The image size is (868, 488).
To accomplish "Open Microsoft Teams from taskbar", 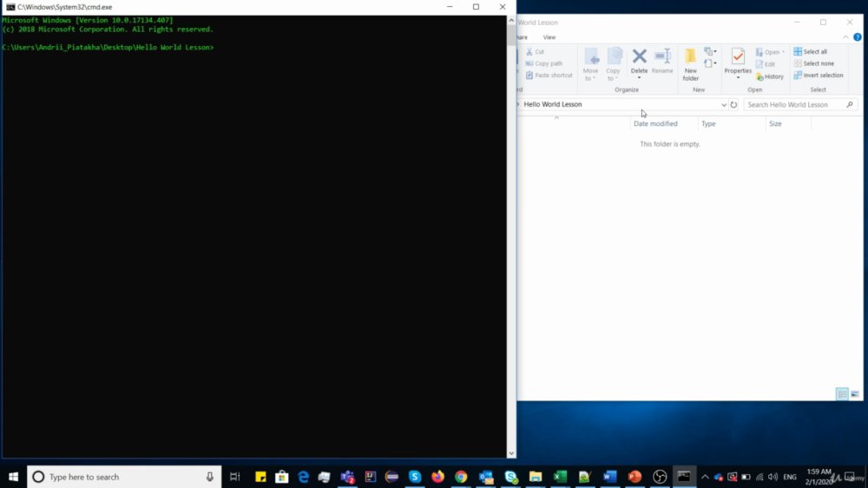I will 348,477.
